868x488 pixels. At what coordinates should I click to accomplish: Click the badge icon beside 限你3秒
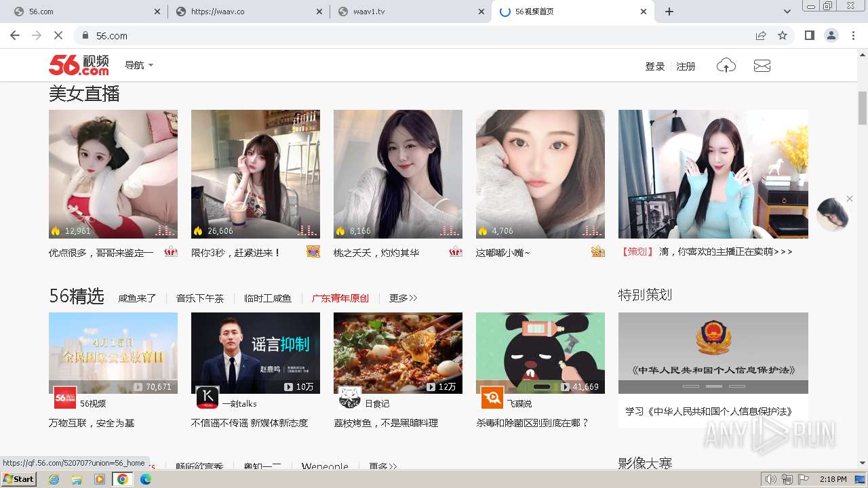tap(313, 251)
